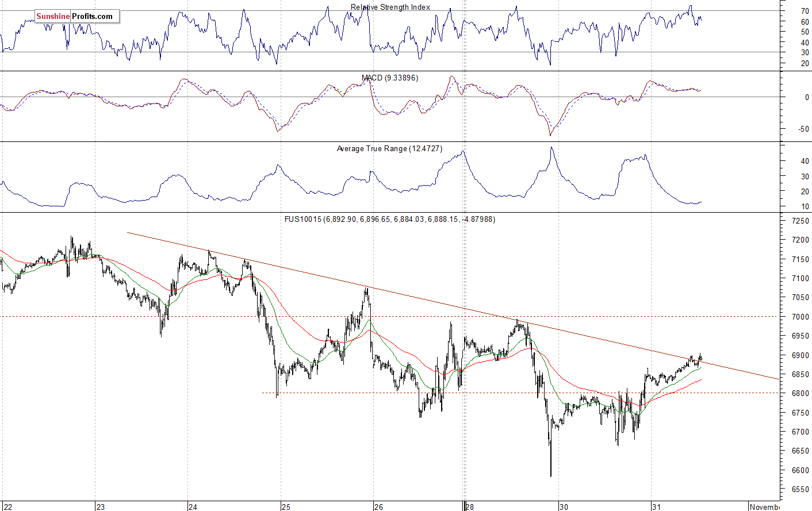Image resolution: width=812 pixels, height=511 pixels.
Task: Click the 6800 price axis value
Action: pos(800,394)
